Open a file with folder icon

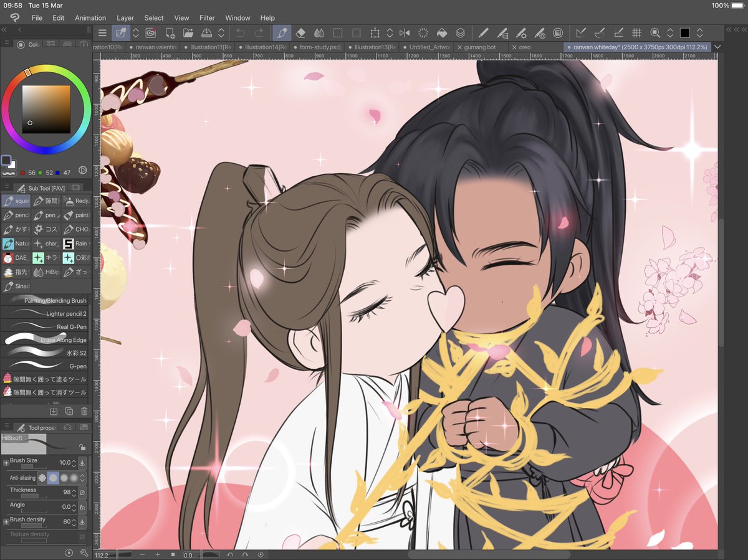click(x=188, y=32)
